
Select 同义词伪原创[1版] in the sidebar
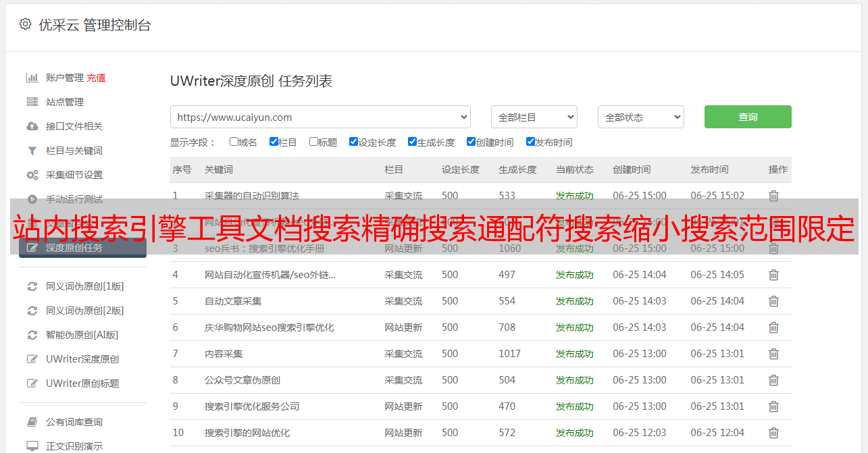click(x=84, y=286)
